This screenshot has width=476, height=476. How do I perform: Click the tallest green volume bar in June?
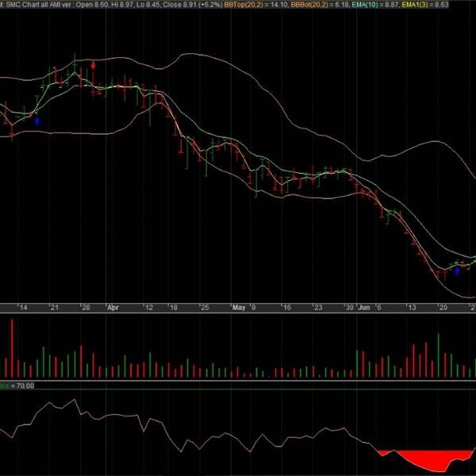(439, 355)
